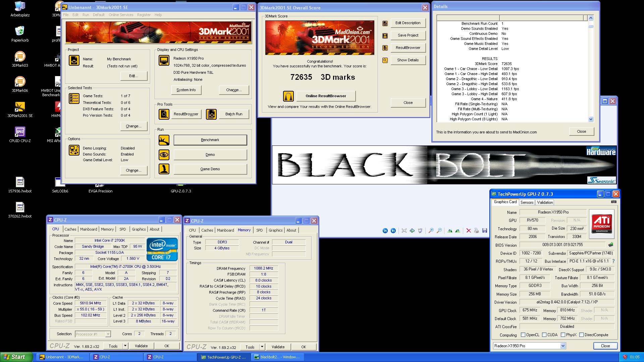
Task: Open the File menu in 3DMark2001
Action: coord(66,15)
